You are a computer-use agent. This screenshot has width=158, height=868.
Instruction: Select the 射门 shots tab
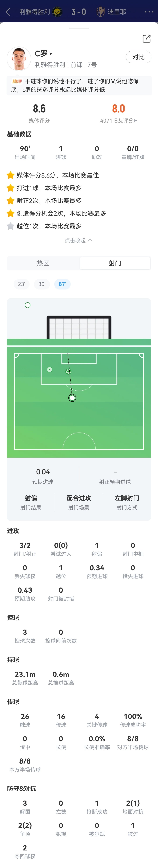tap(115, 263)
